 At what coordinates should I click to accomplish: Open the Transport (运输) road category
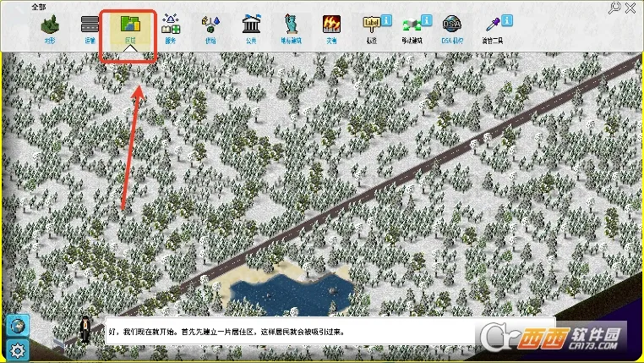tap(90, 29)
